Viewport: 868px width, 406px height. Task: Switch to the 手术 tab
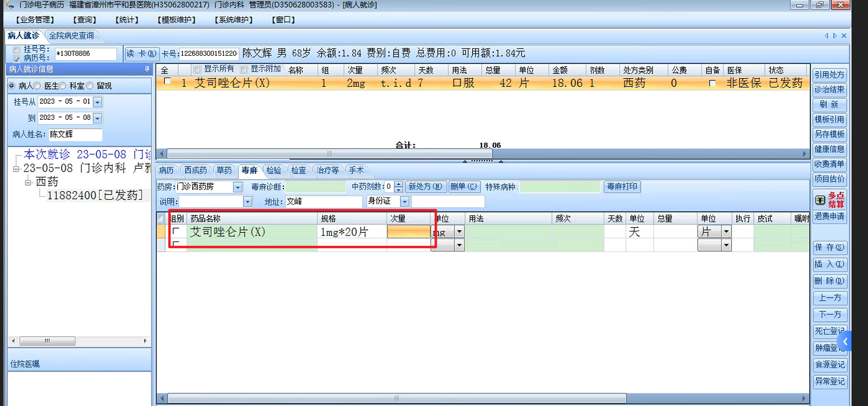click(x=356, y=170)
